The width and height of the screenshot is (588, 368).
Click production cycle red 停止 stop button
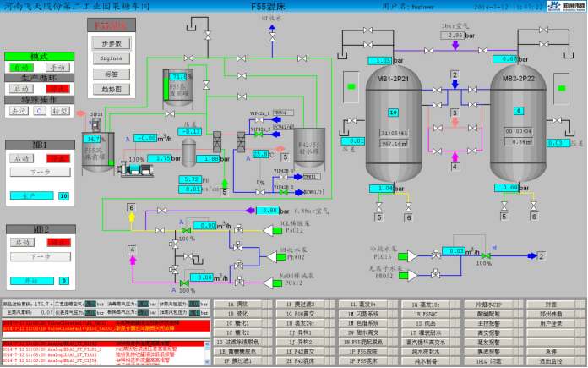pyautogui.click(x=57, y=89)
